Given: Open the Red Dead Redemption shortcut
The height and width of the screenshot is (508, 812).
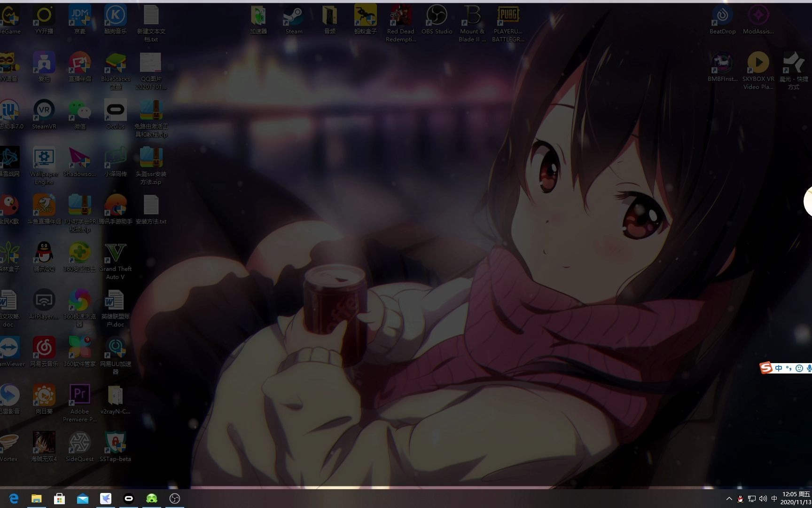Looking at the screenshot, I should pos(401,24).
